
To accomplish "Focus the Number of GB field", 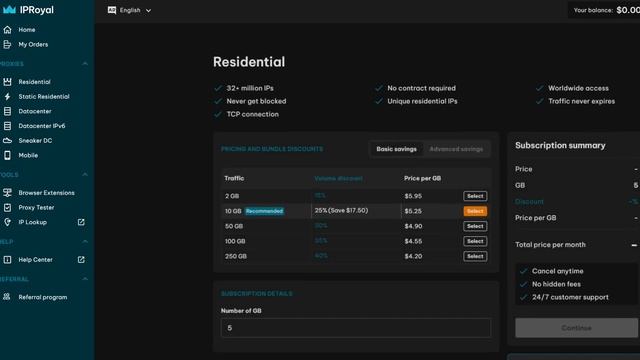I will tap(356, 328).
